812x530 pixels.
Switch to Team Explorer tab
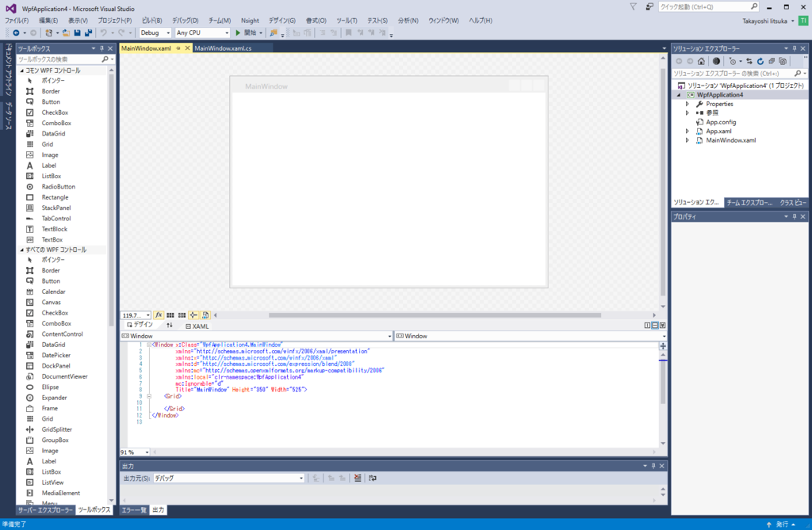point(749,202)
